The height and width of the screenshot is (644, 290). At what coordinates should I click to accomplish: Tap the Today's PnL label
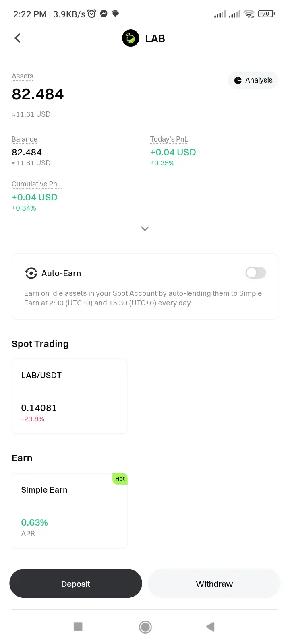coord(169,139)
